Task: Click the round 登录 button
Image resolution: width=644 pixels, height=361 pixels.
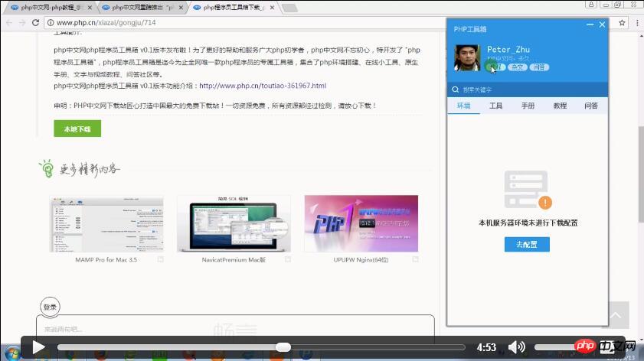Action: click(x=50, y=307)
